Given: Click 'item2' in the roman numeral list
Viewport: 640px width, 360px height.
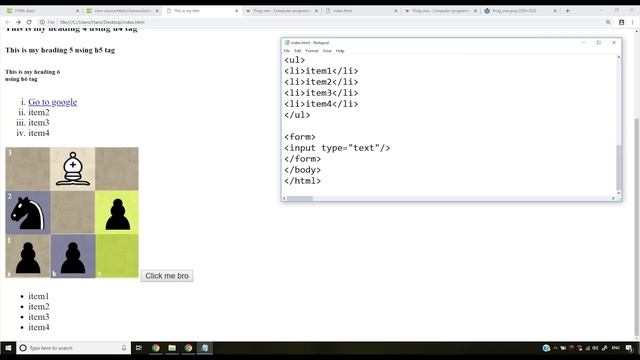Looking at the screenshot, I should (39, 112).
